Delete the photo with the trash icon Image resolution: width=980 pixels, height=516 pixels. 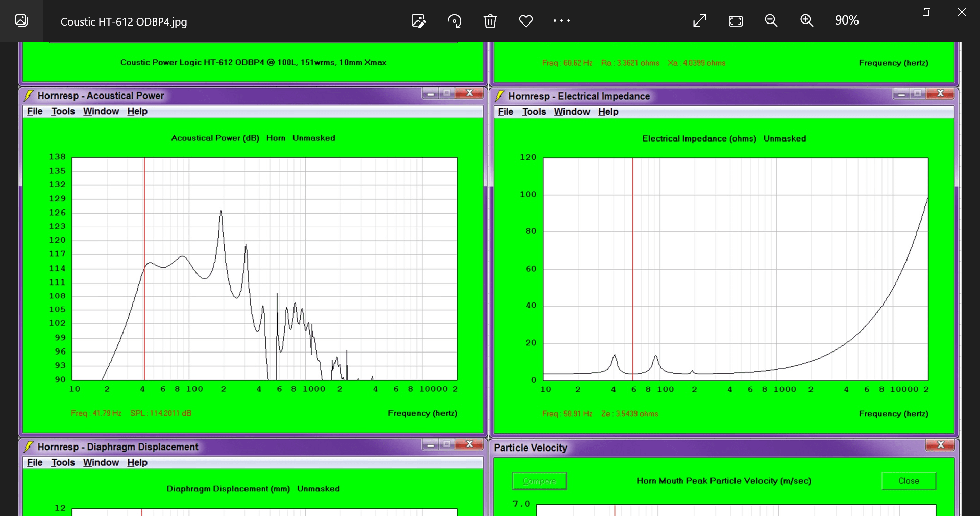[x=490, y=21]
